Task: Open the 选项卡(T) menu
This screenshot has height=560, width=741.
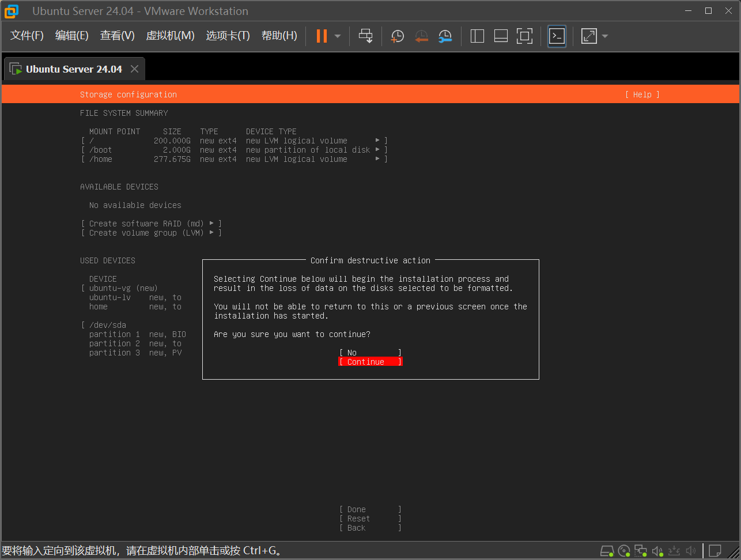Action: pos(228,36)
